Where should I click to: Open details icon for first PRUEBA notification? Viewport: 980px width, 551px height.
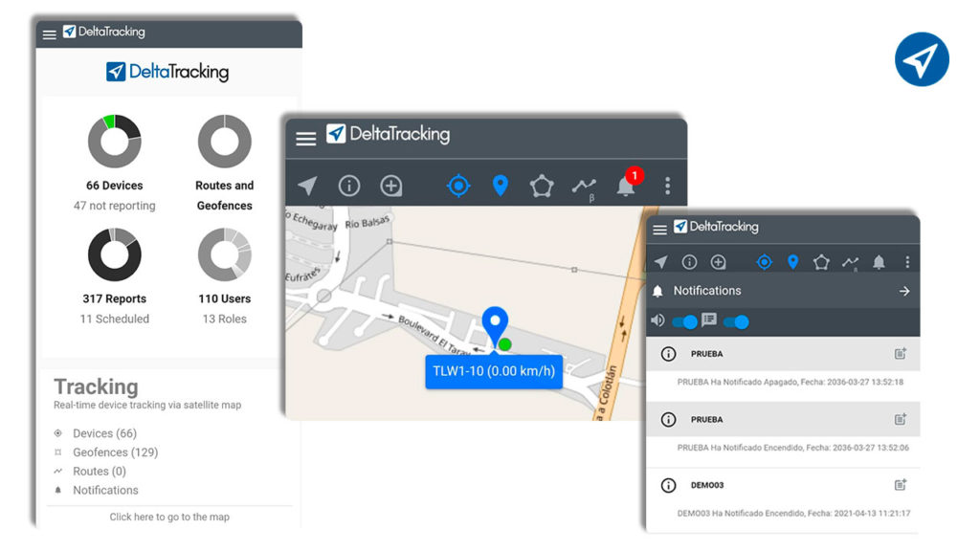900,354
